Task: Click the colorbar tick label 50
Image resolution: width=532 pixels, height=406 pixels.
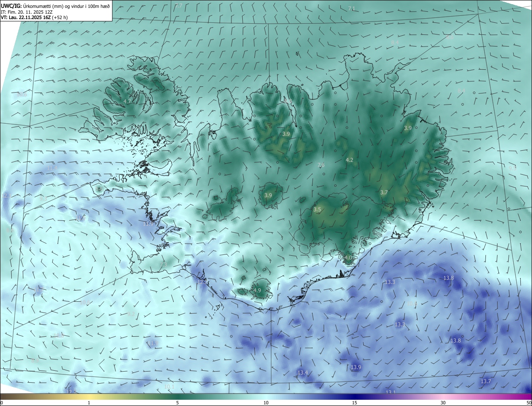Action: (529, 403)
